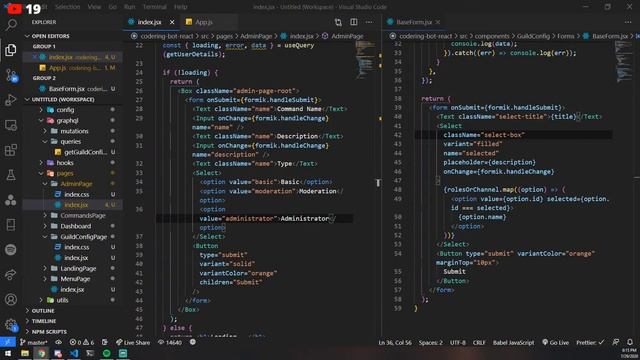
Task: Click the Prettier status indicator
Action: [590, 342]
